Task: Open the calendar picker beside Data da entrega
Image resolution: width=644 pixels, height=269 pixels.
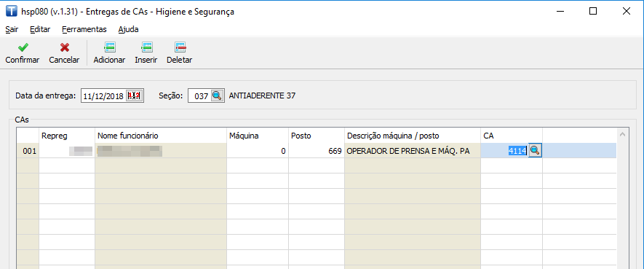Action: [135, 95]
